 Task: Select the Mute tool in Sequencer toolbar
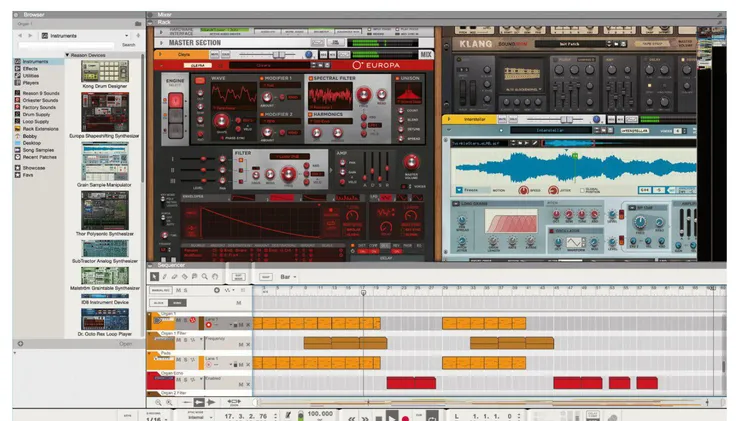point(195,277)
